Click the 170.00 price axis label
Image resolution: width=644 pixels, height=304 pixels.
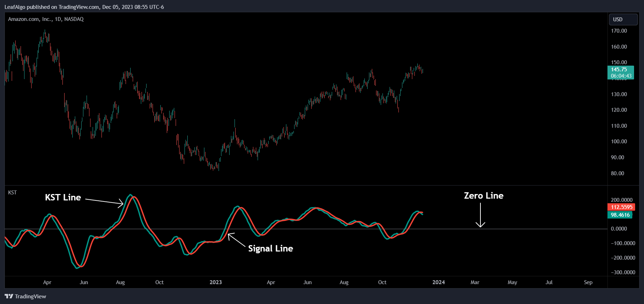coord(619,31)
